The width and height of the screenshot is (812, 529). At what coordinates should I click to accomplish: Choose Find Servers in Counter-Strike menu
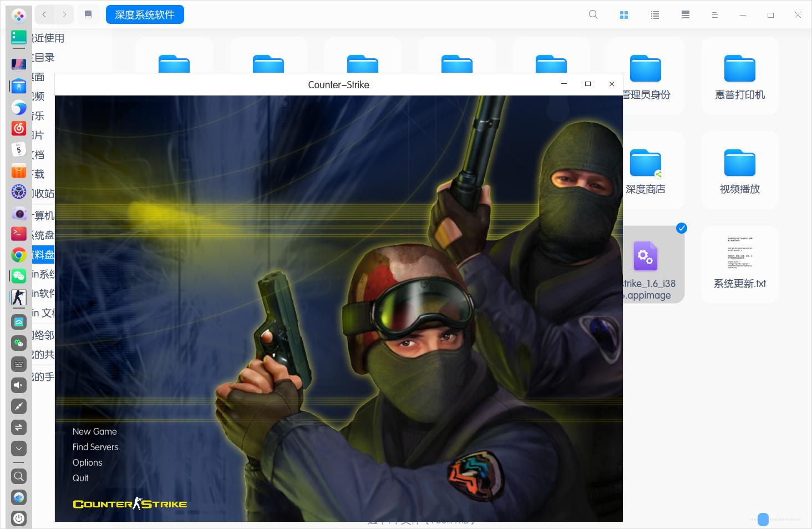coord(95,447)
